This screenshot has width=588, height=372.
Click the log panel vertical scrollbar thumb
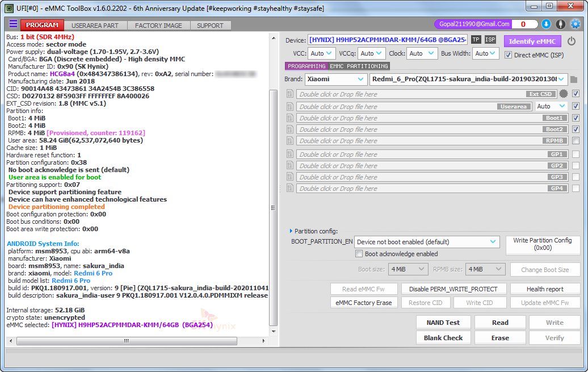(273, 208)
